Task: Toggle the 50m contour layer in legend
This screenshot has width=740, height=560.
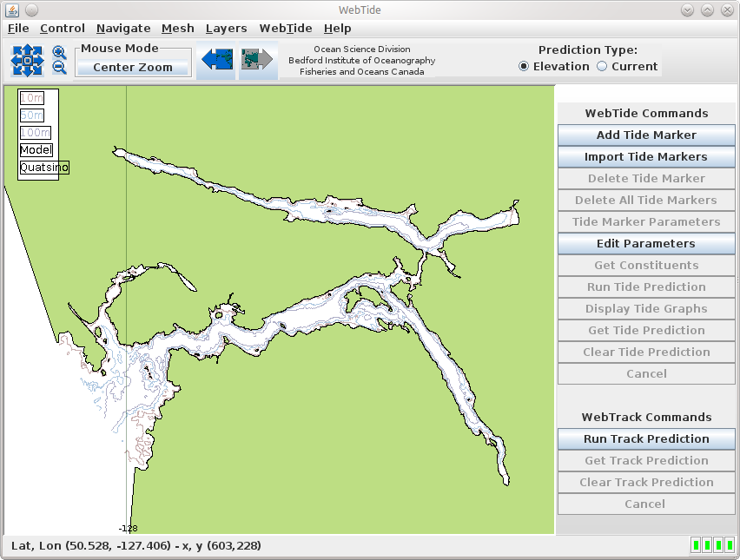Action: pyautogui.click(x=31, y=115)
